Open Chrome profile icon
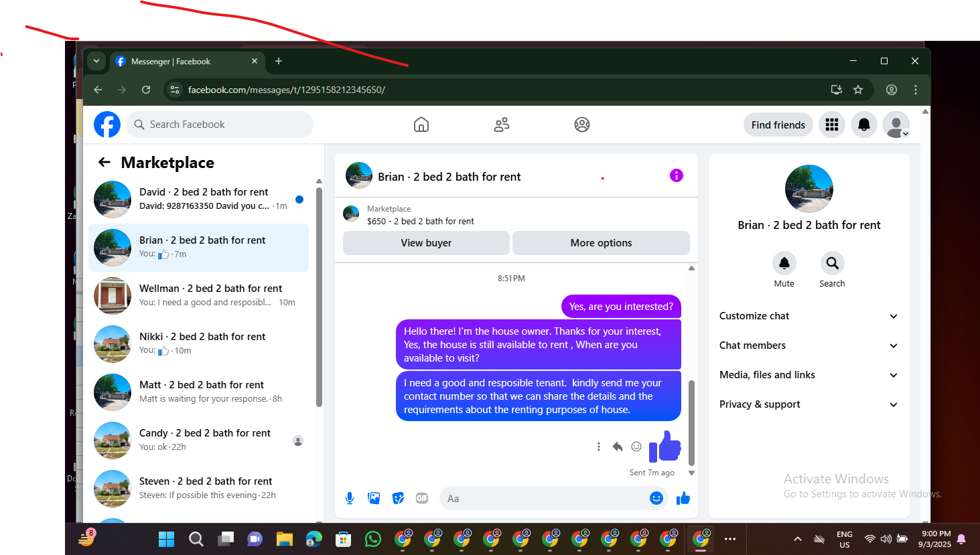The image size is (980, 555). pos(892,90)
